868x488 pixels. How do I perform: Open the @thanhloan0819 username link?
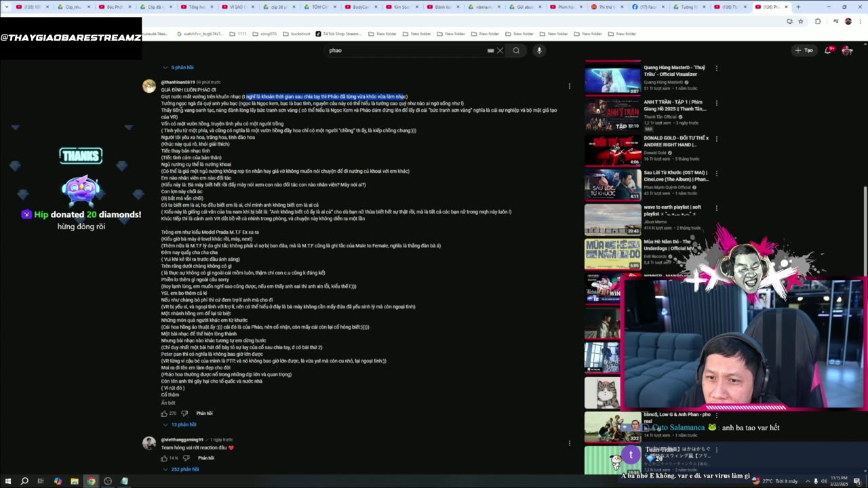pyautogui.click(x=178, y=82)
